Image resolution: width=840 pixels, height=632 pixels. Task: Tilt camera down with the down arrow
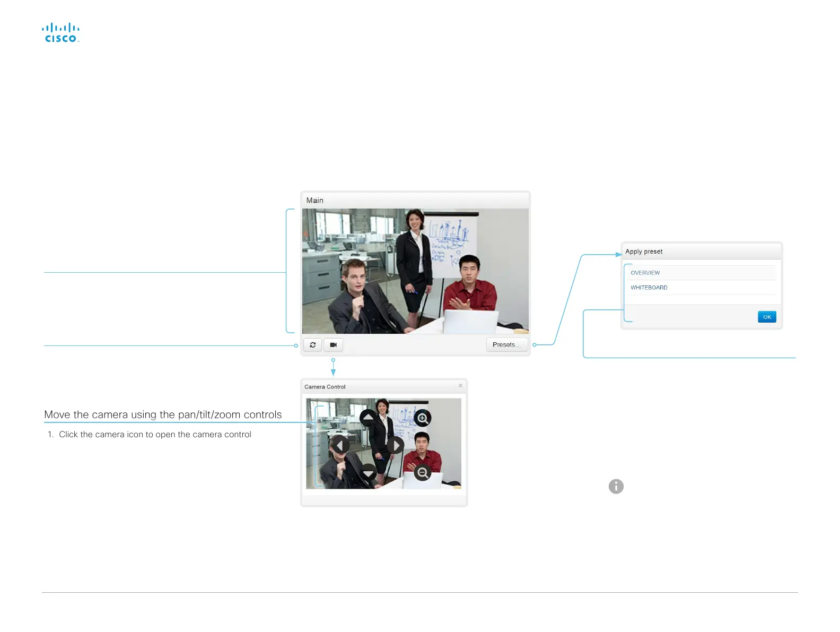[x=368, y=472]
